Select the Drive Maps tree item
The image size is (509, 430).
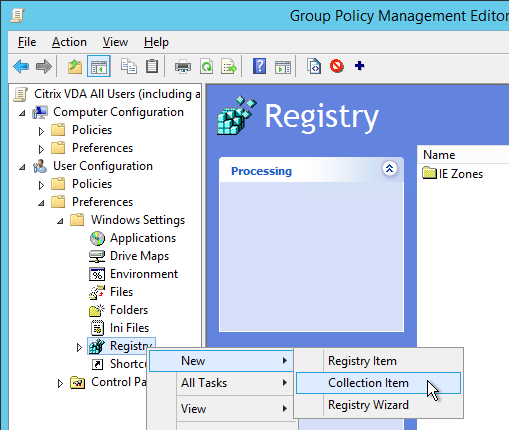[x=139, y=256]
